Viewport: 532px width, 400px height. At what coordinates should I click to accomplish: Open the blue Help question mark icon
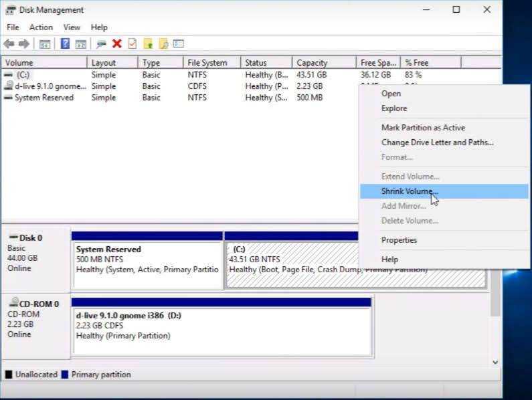(x=65, y=43)
